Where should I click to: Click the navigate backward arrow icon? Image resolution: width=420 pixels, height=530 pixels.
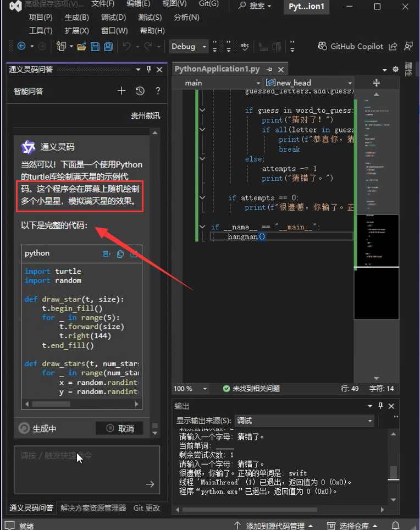21,46
